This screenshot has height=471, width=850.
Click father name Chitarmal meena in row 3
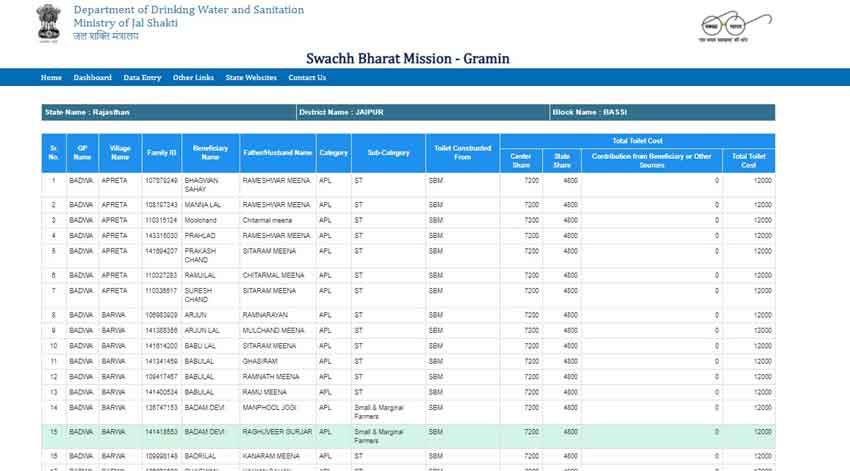pos(267,221)
